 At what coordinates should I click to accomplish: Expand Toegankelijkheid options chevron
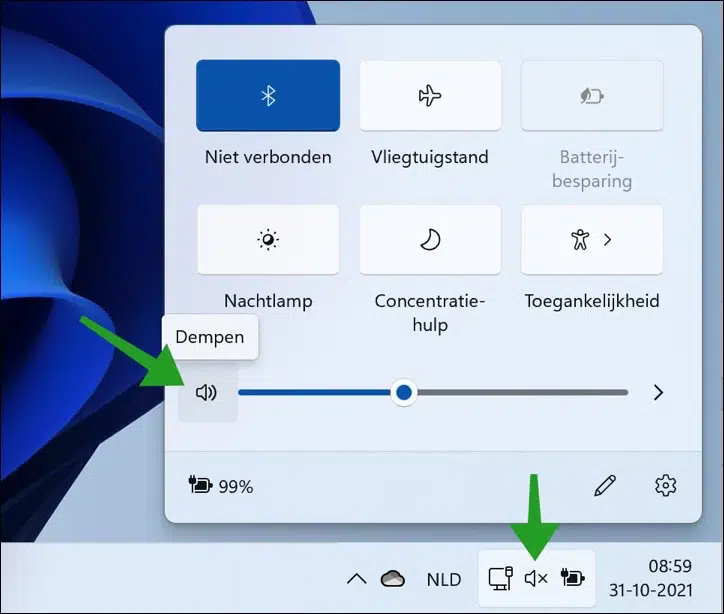click(608, 240)
